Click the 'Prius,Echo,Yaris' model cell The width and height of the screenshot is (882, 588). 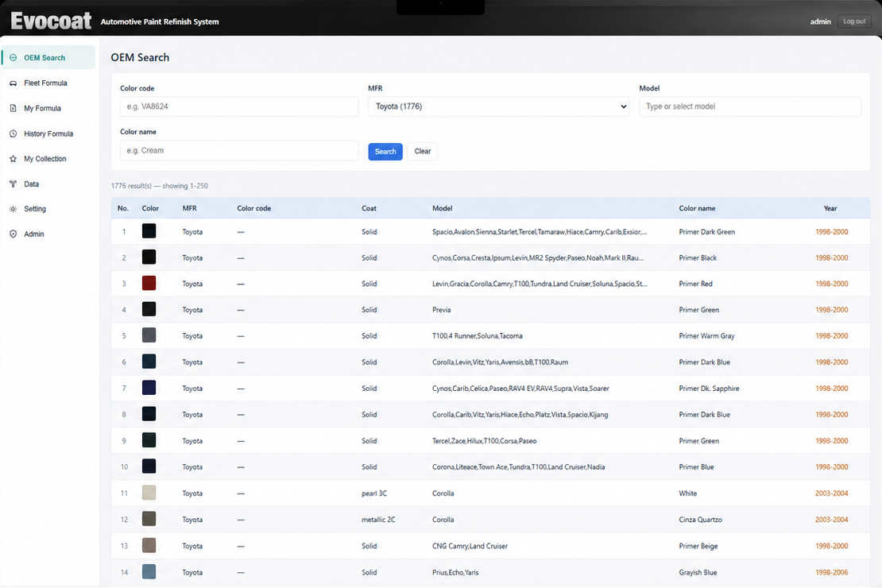[455, 572]
